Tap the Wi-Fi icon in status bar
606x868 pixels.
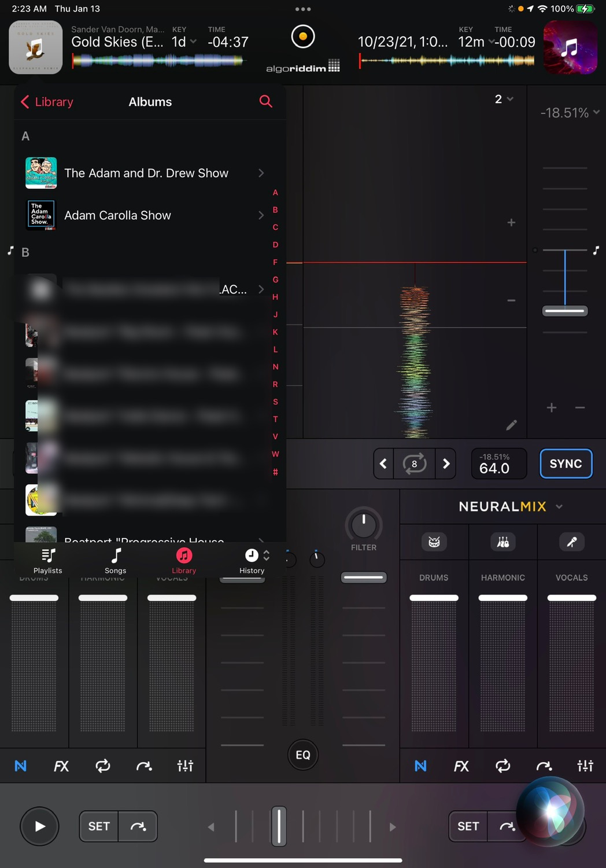[x=542, y=9]
